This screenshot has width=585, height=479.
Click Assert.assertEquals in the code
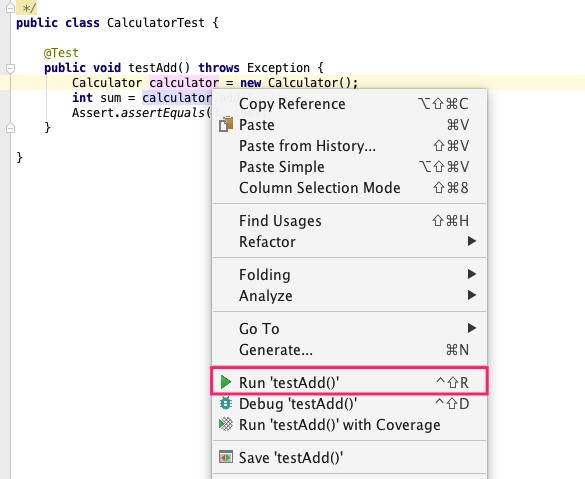(138, 113)
